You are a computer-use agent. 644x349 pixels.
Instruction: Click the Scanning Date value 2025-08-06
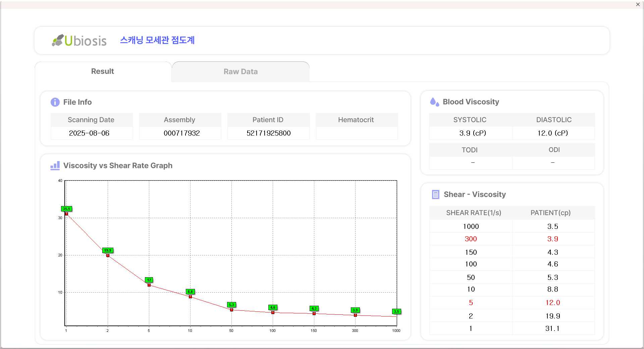(89, 133)
